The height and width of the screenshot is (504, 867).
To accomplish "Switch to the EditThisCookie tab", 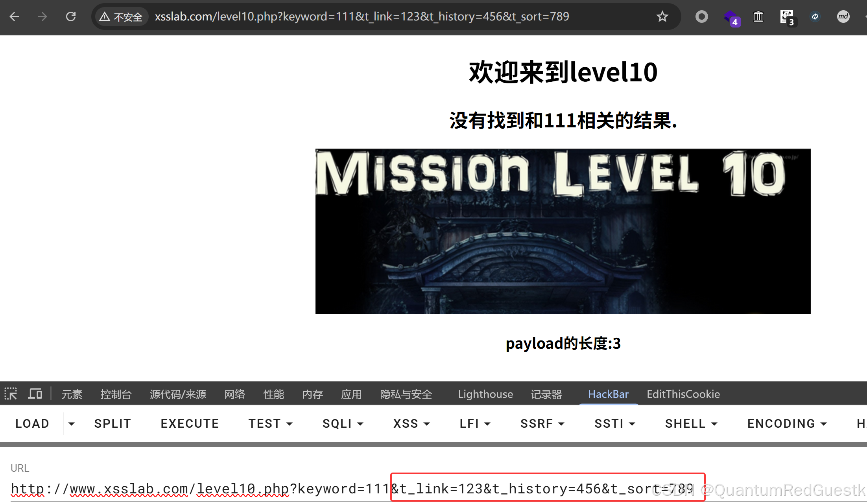I will coord(683,394).
